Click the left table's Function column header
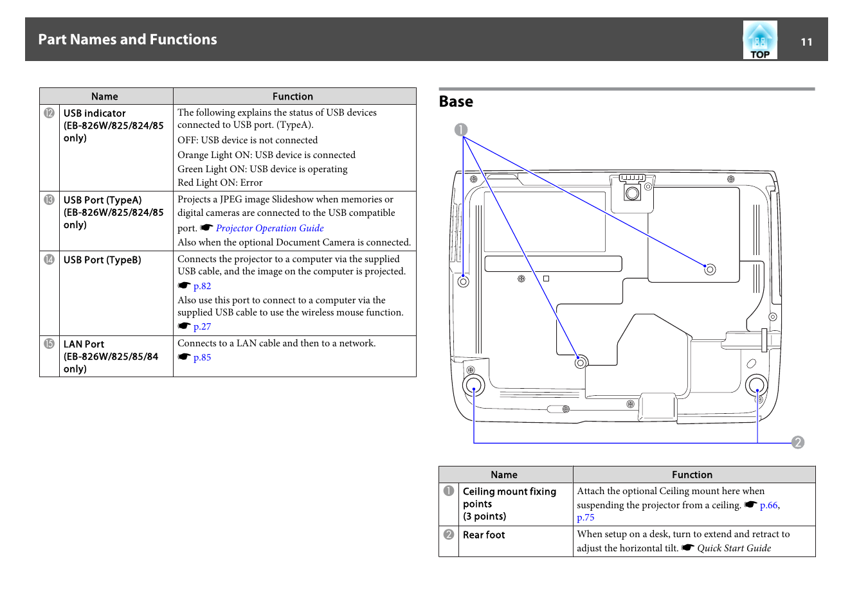868x613 pixels. tap(294, 96)
